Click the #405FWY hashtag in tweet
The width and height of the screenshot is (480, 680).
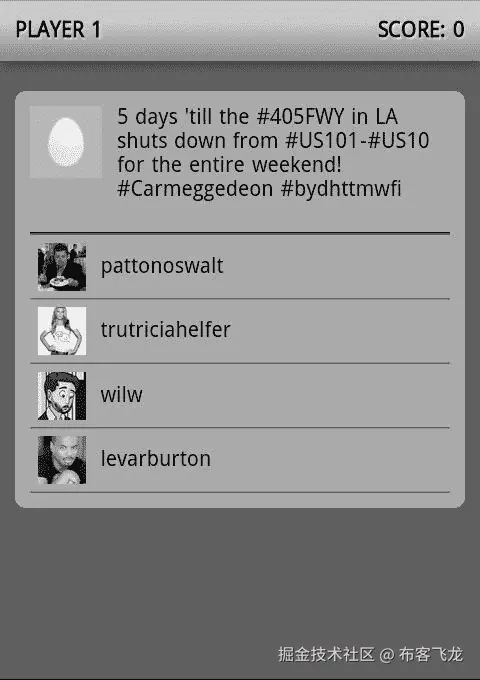pos(300,116)
